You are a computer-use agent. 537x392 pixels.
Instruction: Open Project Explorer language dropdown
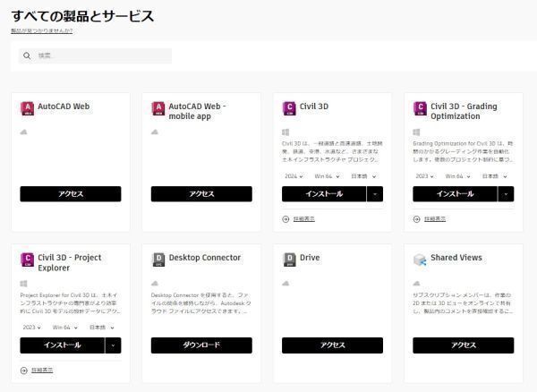(102, 328)
